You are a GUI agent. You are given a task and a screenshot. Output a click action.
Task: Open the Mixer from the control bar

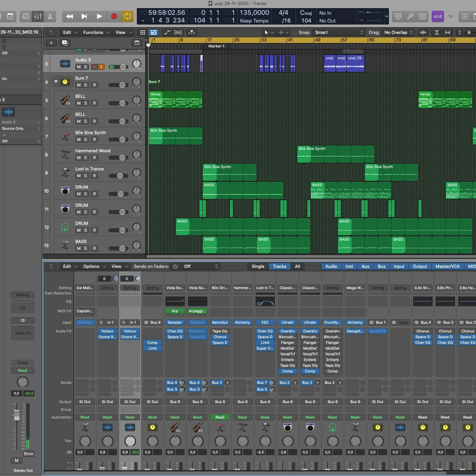(x=38, y=17)
